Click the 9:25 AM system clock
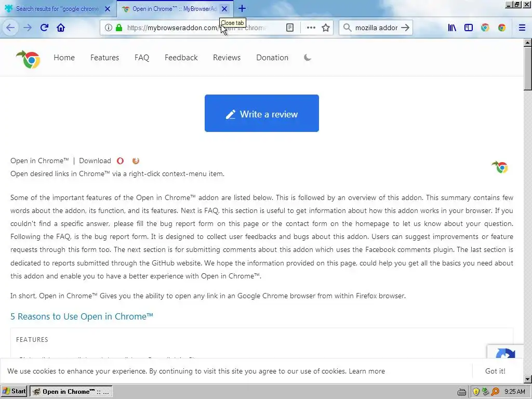This screenshot has width=532, height=399. (x=515, y=392)
